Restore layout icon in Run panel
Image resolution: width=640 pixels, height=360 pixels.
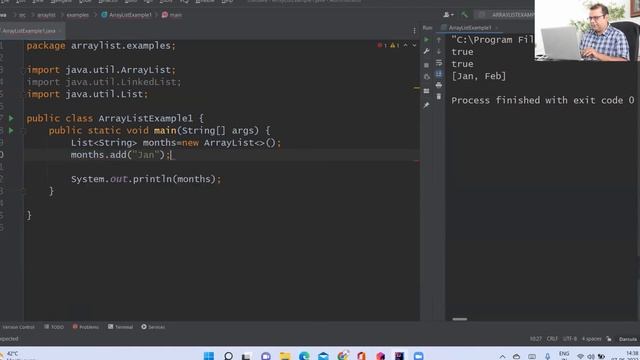(x=427, y=91)
